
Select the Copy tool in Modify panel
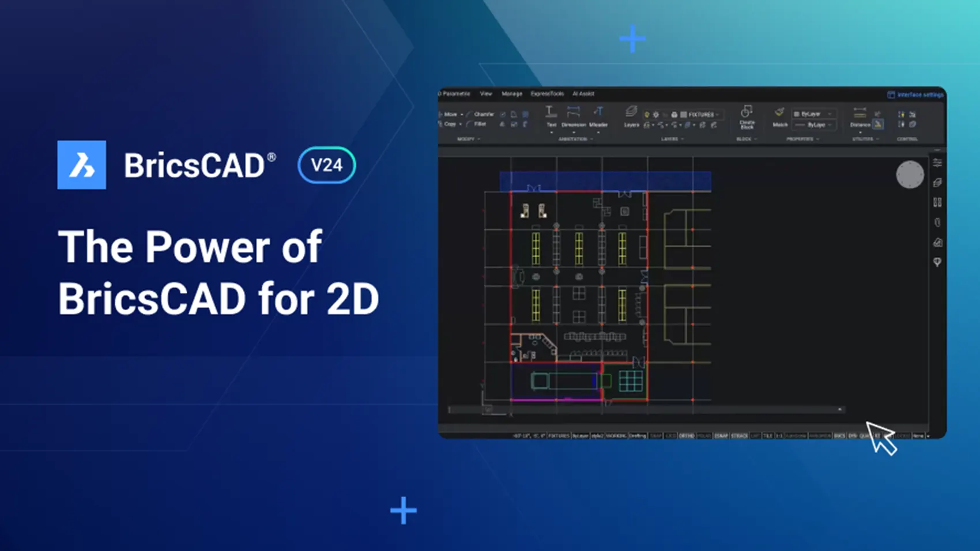[x=447, y=124]
